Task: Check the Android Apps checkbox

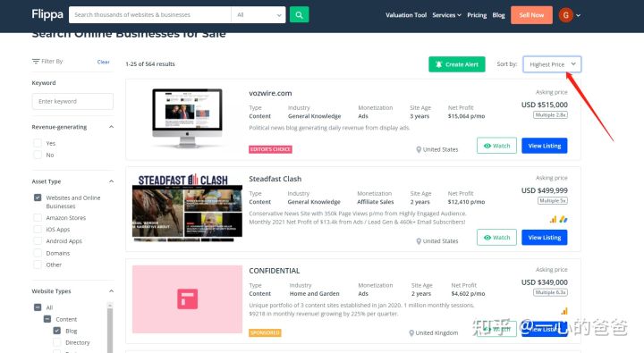Action: point(38,241)
